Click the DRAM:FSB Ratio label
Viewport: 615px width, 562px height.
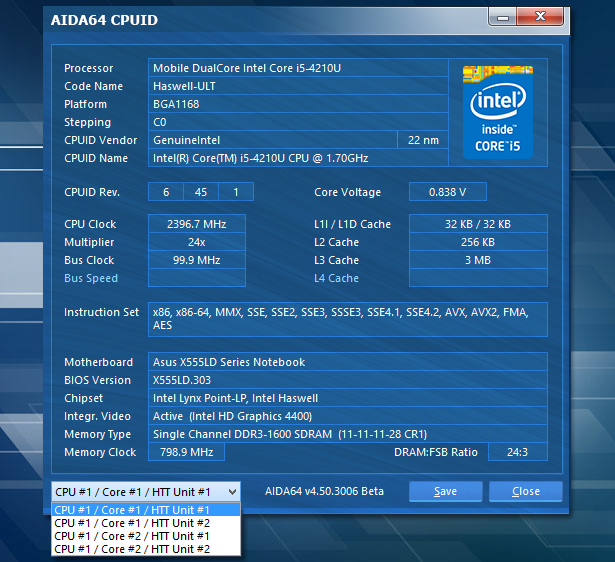436,452
